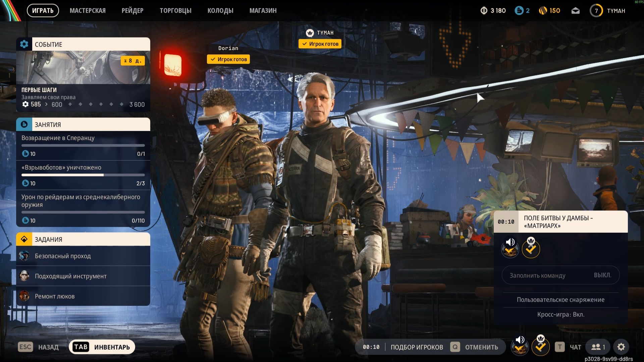This screenshot has height=362, width=644.
Task: Go to the ТОРГОВЦЫ tab
Action: point(175,11)
